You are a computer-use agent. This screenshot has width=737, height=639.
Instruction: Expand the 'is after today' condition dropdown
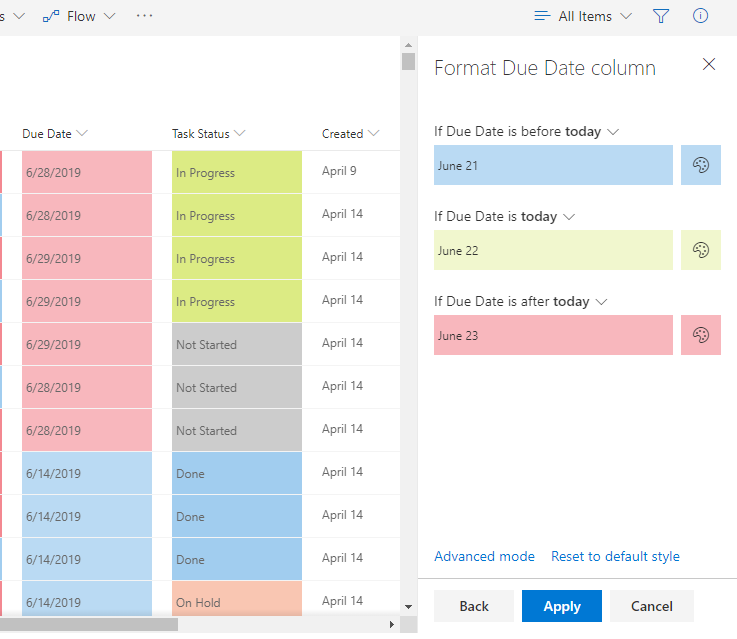pos(599,301)
